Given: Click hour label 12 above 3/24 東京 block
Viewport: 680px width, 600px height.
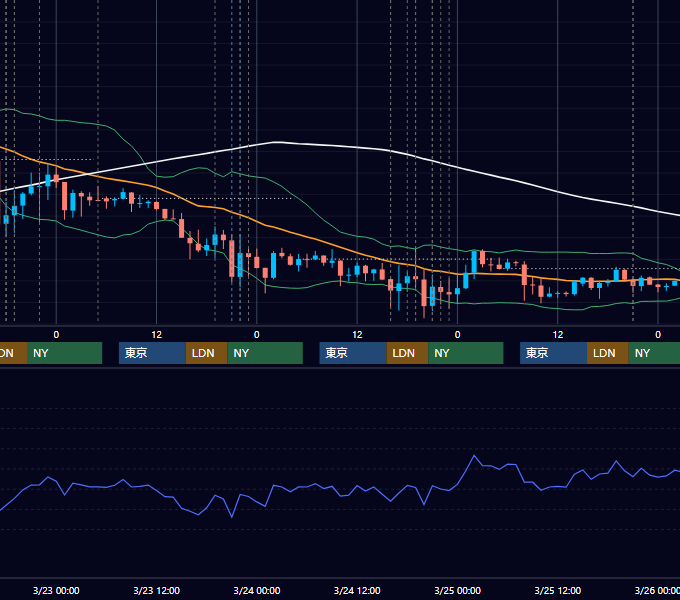Looking at the screenshot, I should click(357, 335).
